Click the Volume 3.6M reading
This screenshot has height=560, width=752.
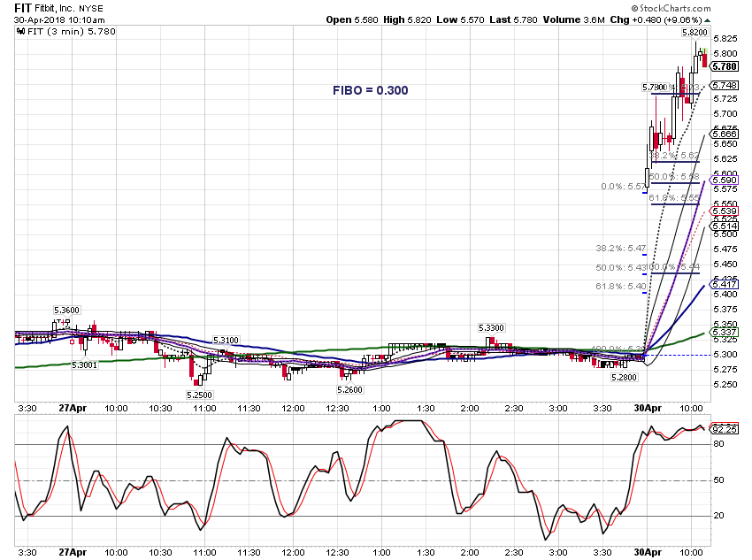click(x=573, y=19)
